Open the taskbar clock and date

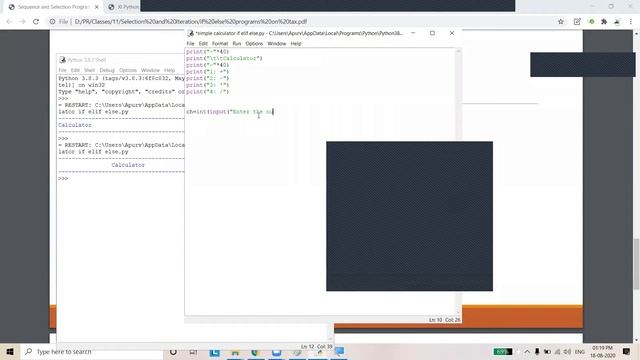pos(602,351)
